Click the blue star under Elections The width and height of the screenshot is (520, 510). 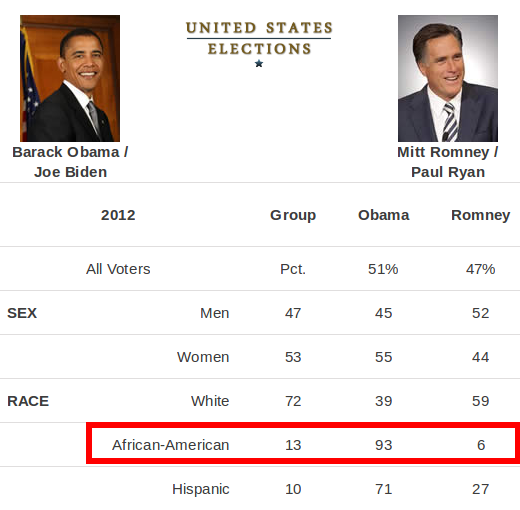point(259,63)
